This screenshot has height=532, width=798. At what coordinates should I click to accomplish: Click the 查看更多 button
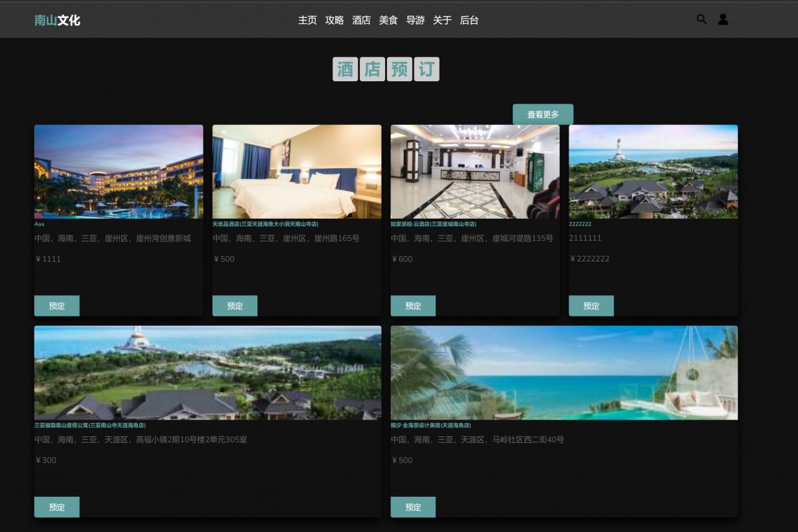pos(543,114)
